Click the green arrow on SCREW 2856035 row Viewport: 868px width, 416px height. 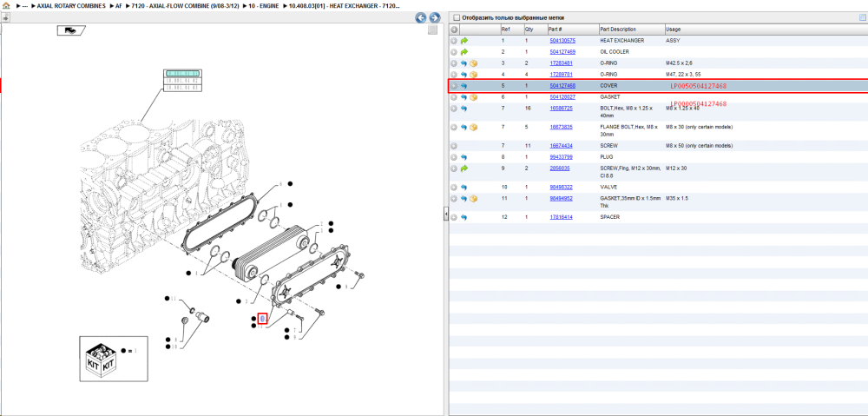tap(464, 168)
